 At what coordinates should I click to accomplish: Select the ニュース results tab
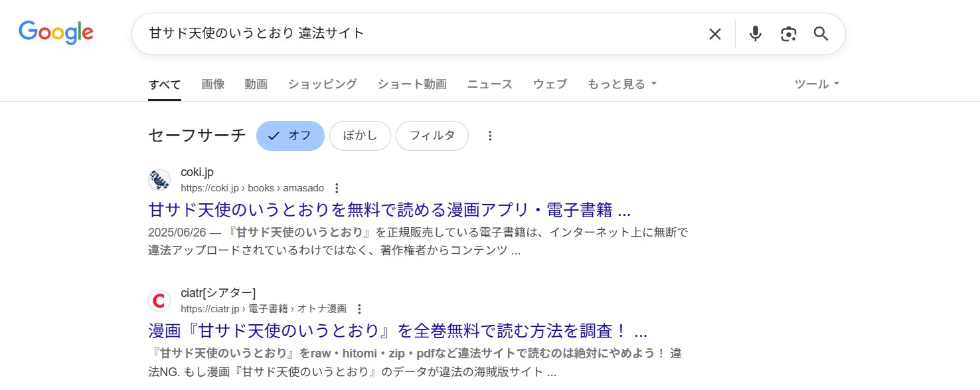coord(489,84)
